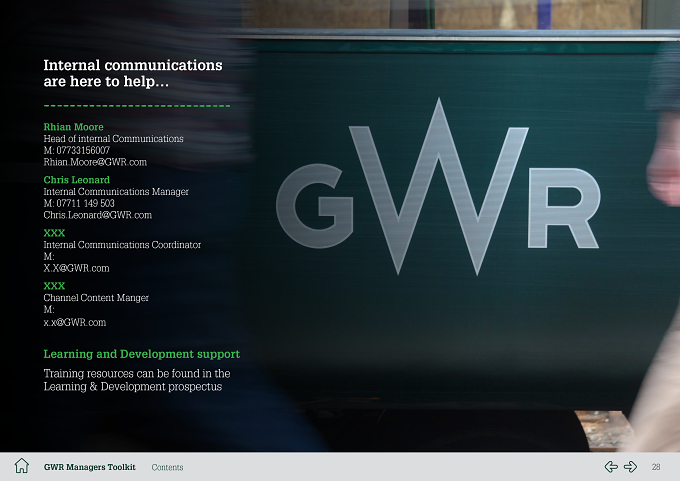Image resolution: width=680 pixels, height=481 pixels.
Task: Click Learning and Development support heading
Action: (x=141, y=354)
